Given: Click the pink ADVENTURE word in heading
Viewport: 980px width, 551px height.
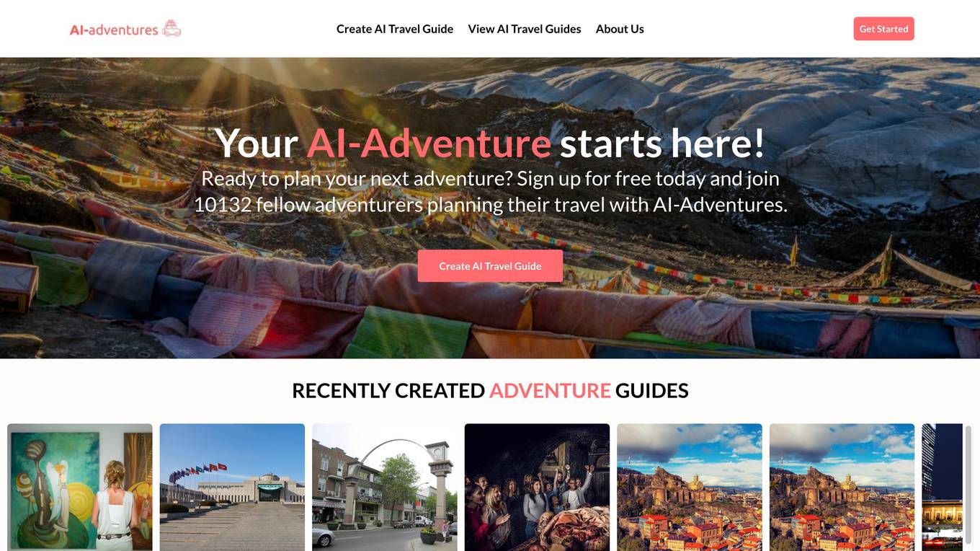Looking at the screenshot, I should (550, 390).
